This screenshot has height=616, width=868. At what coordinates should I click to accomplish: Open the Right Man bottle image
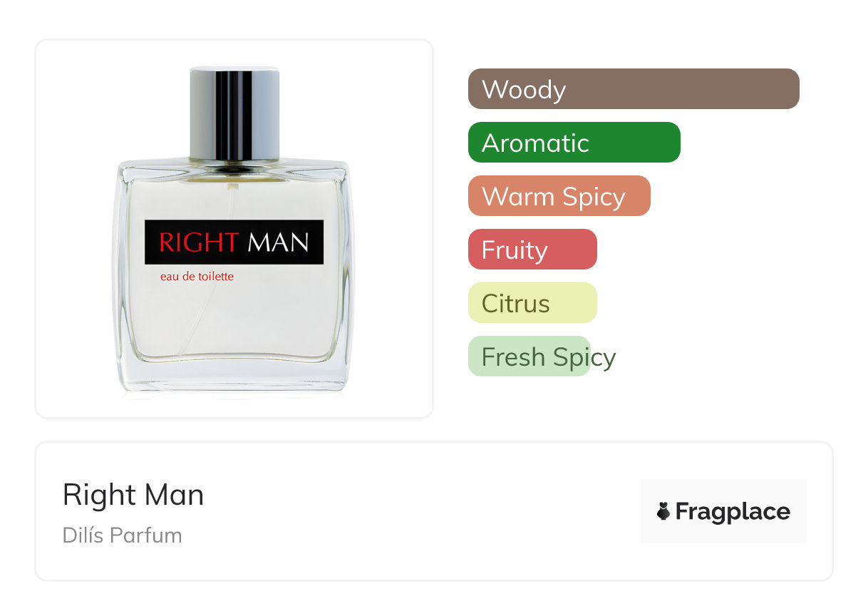pyautogui.click(x=234, y=229)
